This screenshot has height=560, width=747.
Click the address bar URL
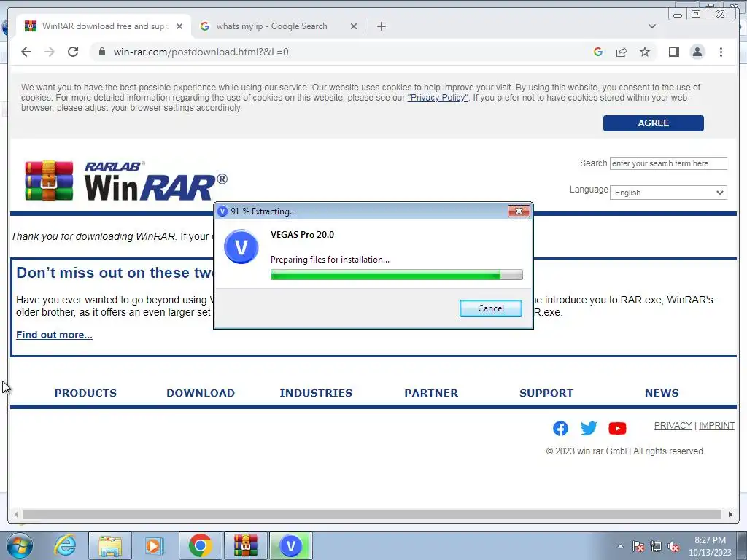coord(201,52)
